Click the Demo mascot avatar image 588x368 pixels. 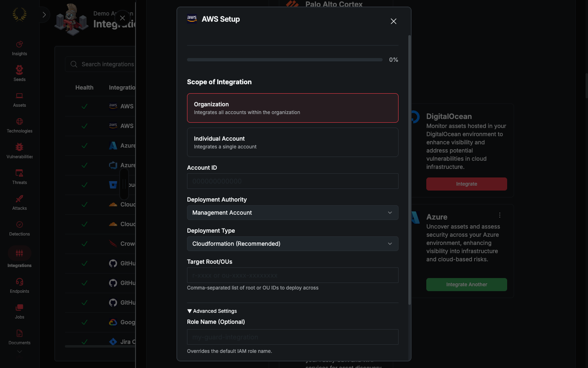tap(71, 20)
